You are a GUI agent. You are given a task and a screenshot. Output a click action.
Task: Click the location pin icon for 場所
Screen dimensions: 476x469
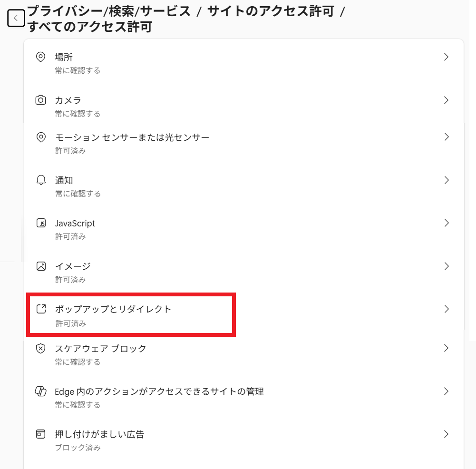click(x=41, y=57)
